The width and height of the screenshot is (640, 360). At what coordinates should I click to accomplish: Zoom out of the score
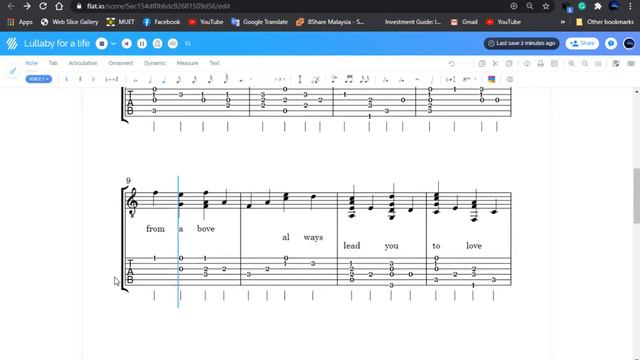pyautogui.click(x=585, y=63)
